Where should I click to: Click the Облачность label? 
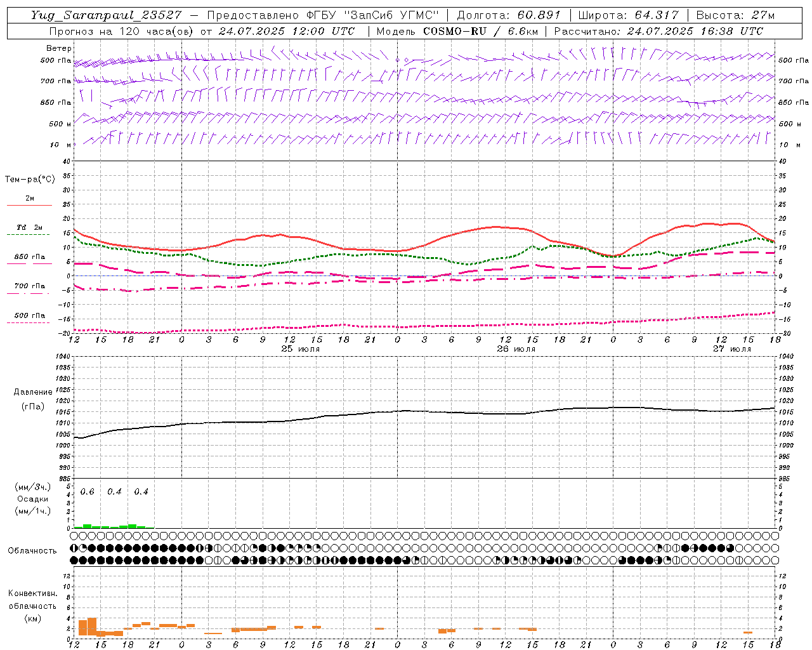[32, 551]
